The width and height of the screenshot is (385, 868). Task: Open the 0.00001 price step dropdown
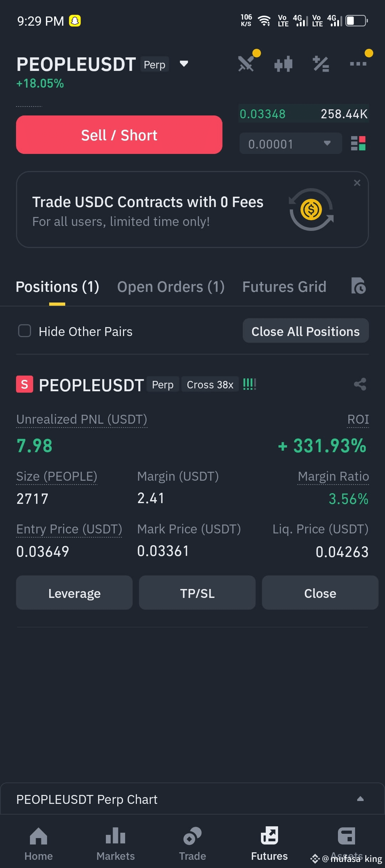(x=291, y=144)
